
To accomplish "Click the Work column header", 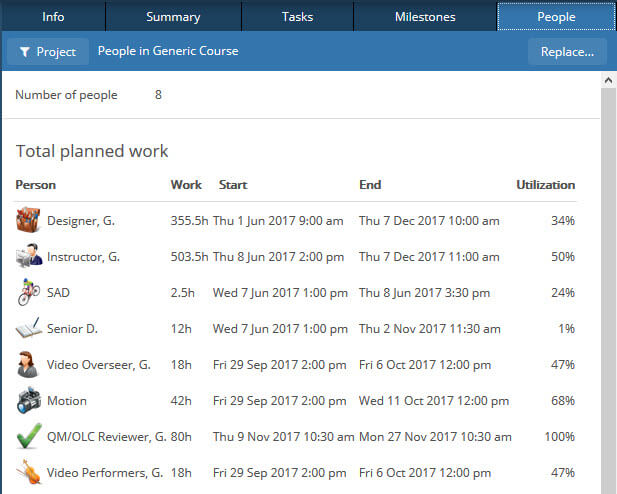I will 186,185.
